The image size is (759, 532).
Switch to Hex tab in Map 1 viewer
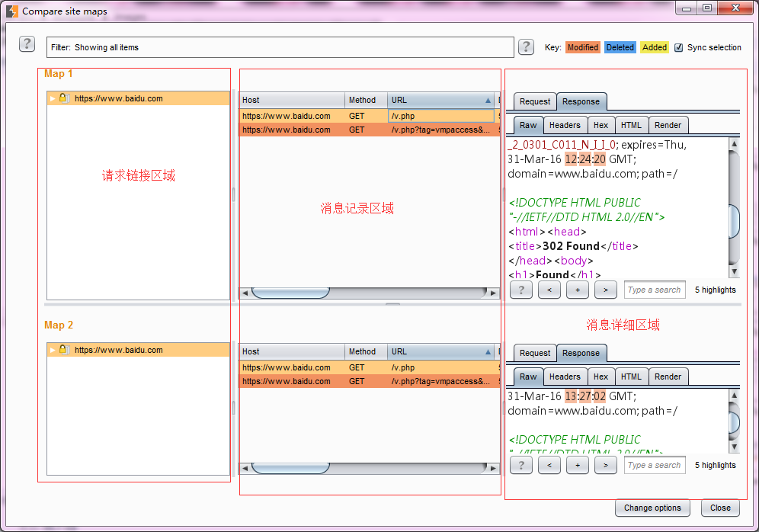pos(600,125)
